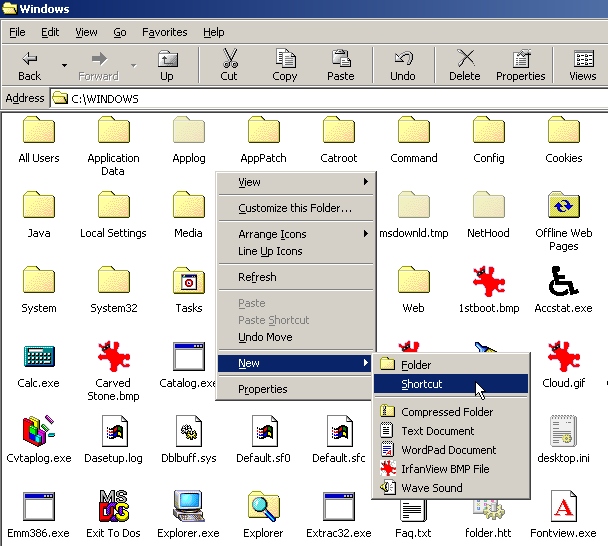Select the Catroot folder
Viewport: 608px width, 546px height.
tap(339, 140)
